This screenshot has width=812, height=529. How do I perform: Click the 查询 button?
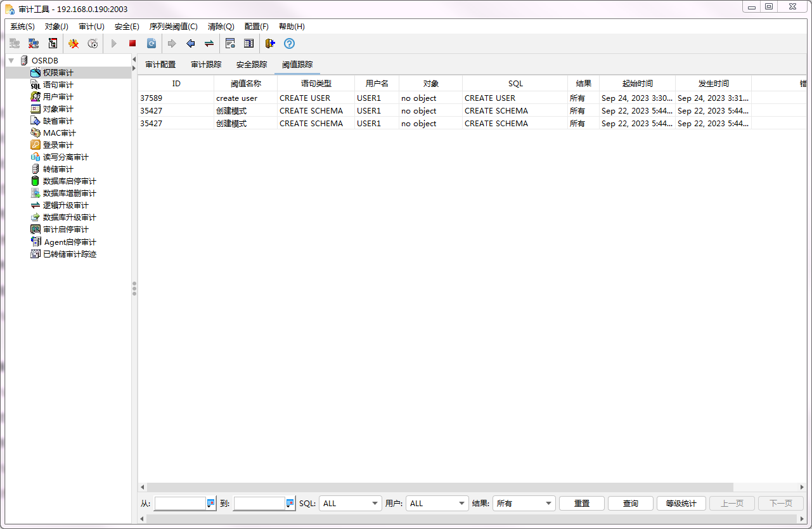point(630,504)
